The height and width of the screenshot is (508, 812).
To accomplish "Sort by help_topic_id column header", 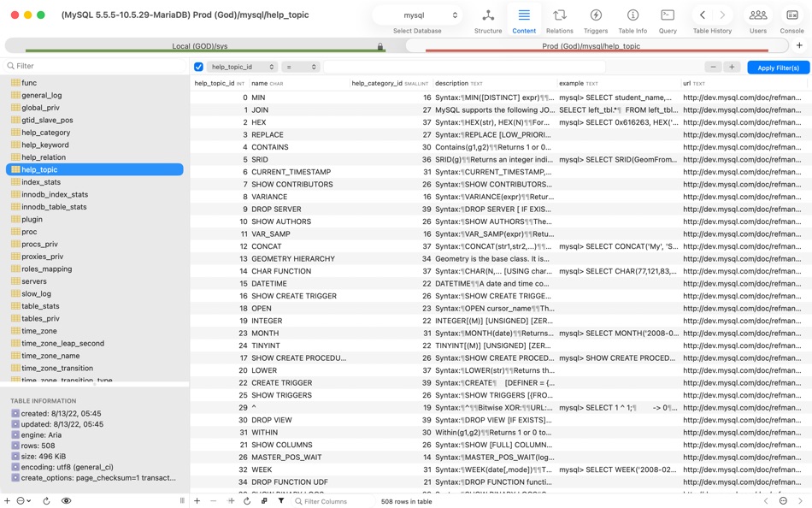I will click(x=220, y=83).
